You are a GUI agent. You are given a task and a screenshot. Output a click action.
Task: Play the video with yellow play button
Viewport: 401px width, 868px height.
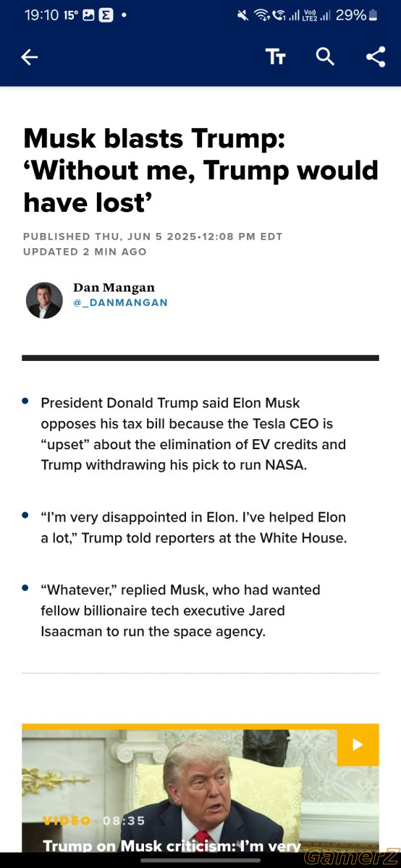click(358, 744)
